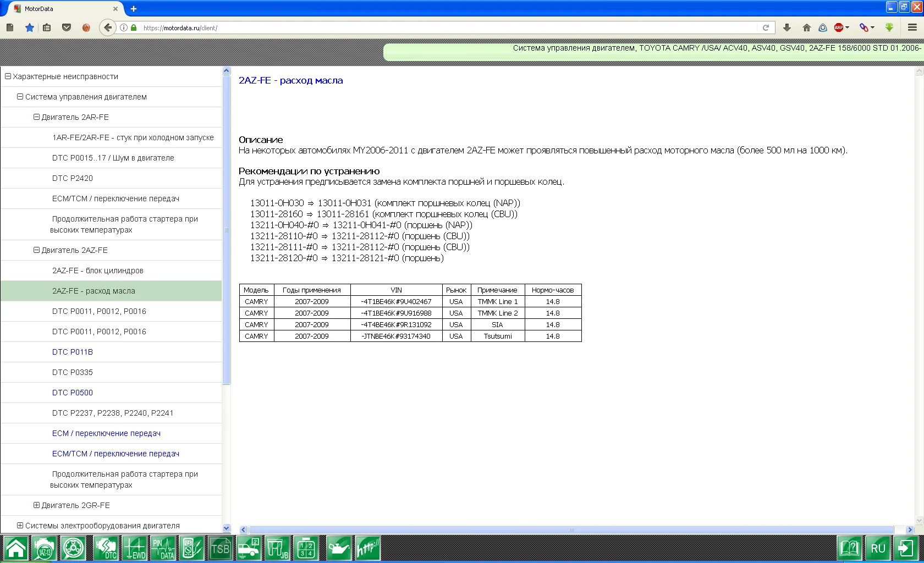
Task: Click the Нормо-часов column header
Action: tap(553, 290)
